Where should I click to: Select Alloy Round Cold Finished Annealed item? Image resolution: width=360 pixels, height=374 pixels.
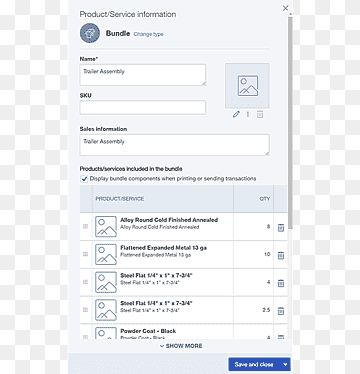coord(169,223)
